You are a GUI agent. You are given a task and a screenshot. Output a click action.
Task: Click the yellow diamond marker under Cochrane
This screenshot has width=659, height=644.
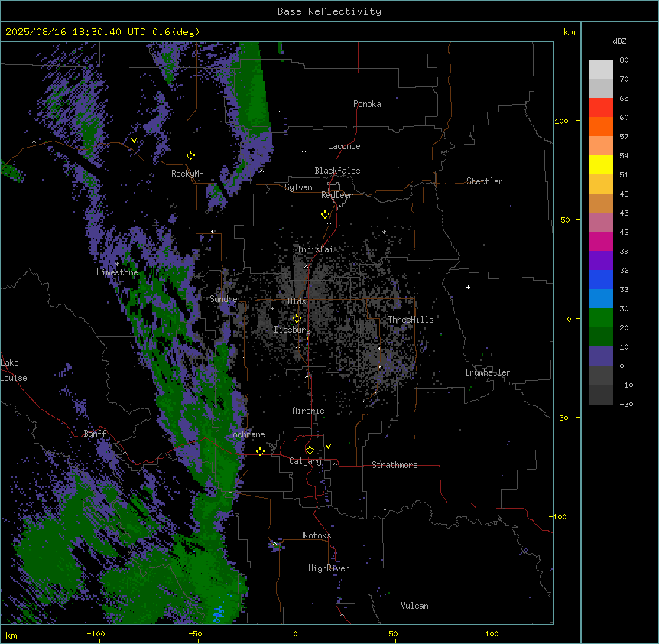(260, 451)
